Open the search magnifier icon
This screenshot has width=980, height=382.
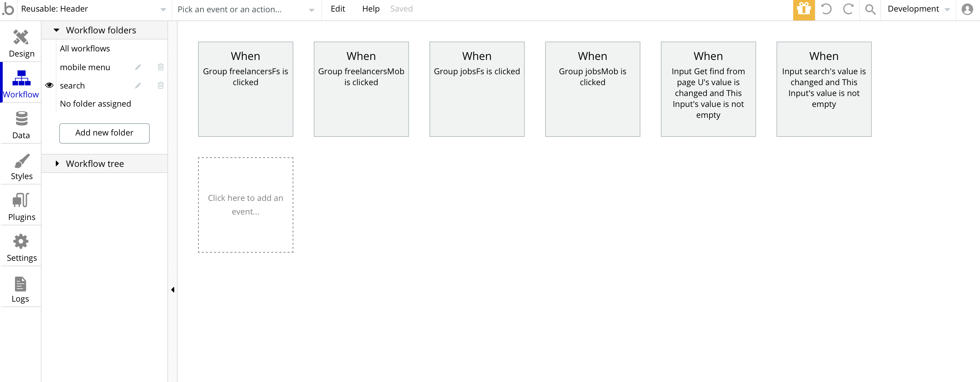click(x=870, y=9)
